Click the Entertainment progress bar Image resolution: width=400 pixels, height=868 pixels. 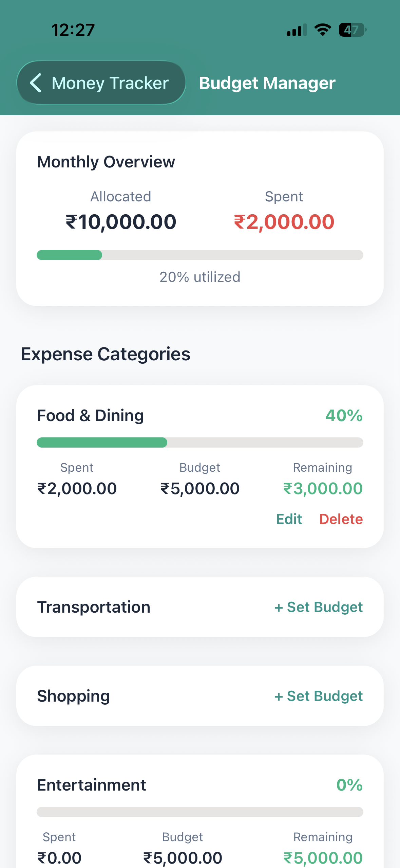[200, 812]
